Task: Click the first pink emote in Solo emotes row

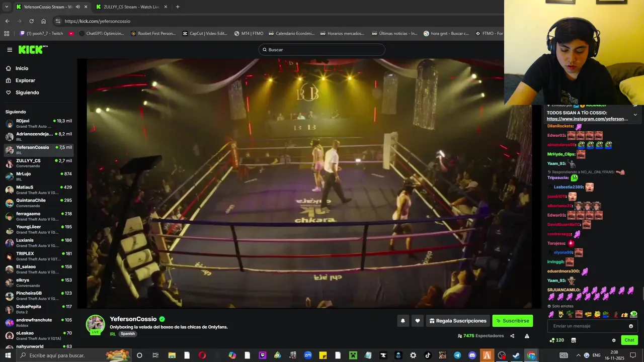Action: (551, 314)
